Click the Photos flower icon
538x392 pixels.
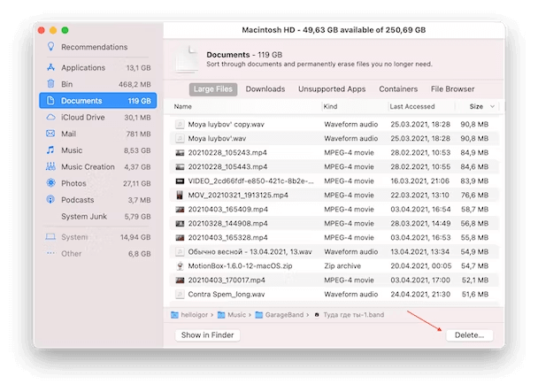pyautogui.click(x=50, y=183)
